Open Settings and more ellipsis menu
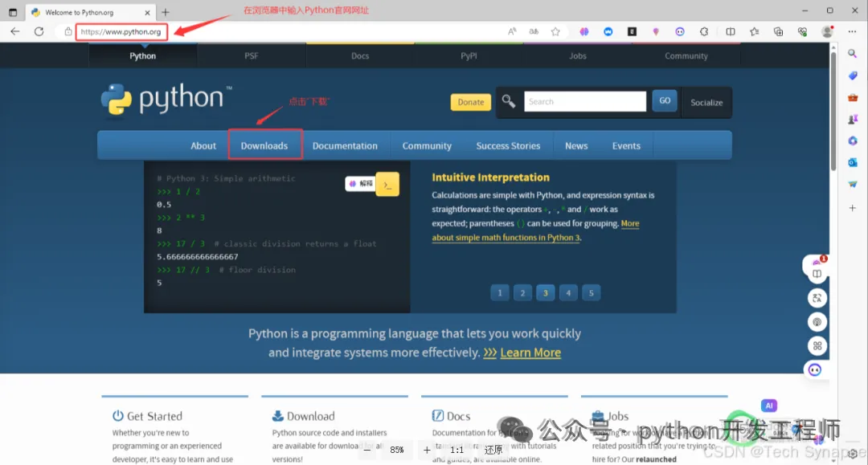The width and height of the screenshot is (868, 465). point(852,31)
